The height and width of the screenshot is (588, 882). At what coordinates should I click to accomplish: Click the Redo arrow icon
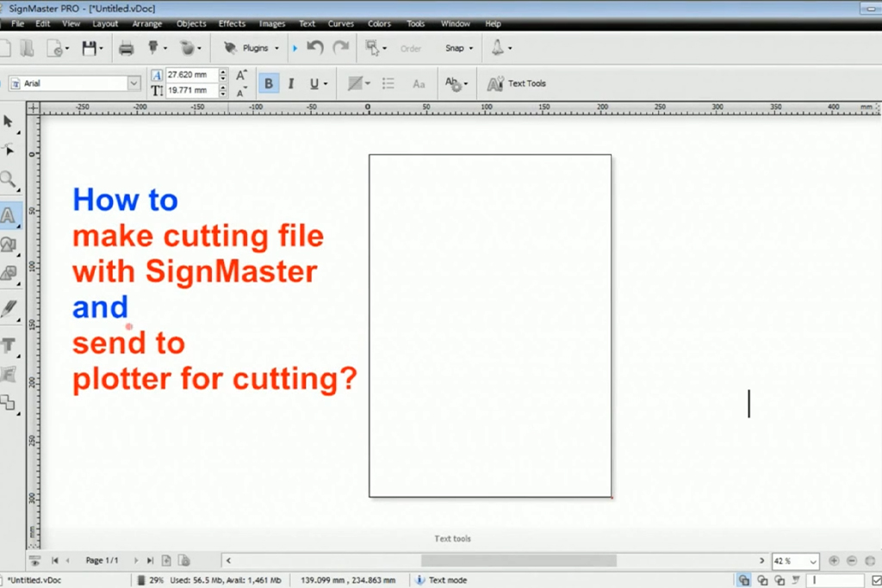click(341, 48)
